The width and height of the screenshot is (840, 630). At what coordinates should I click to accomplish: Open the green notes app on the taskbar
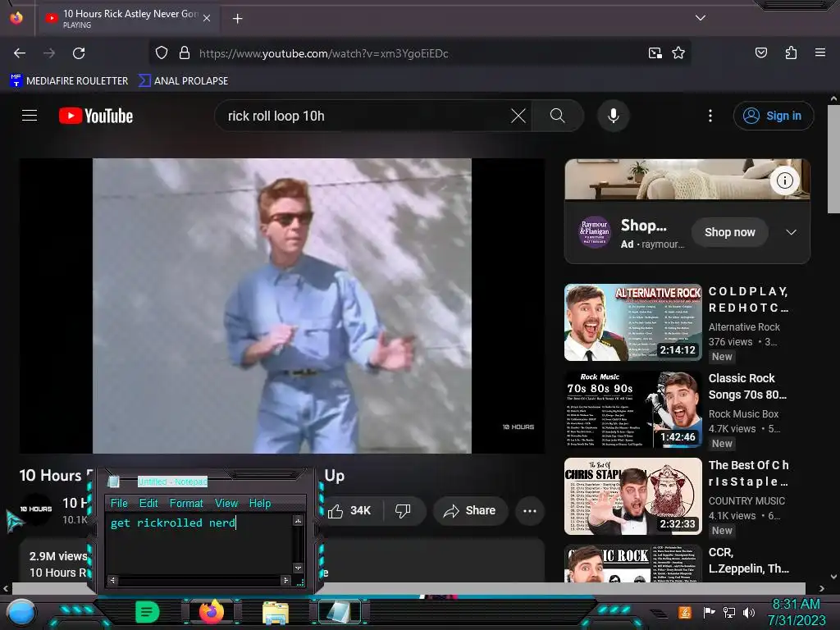(147, 612)
